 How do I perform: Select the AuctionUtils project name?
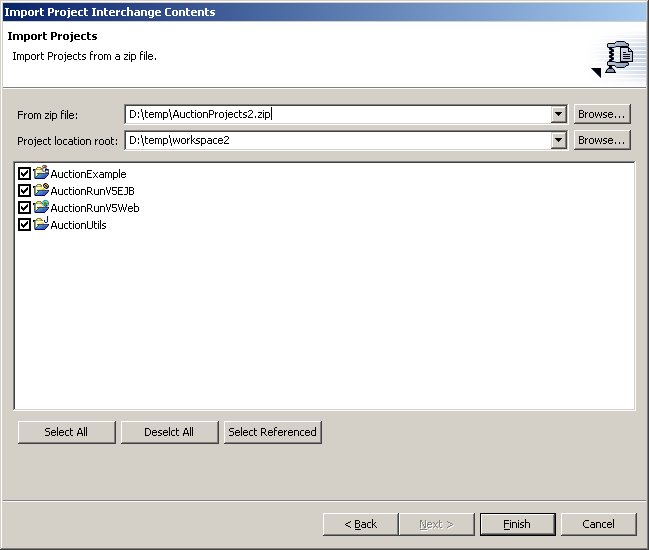coord(78,225)
